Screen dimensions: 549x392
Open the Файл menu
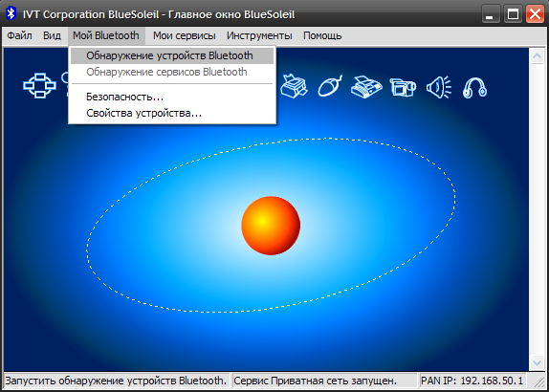(x=19, y=35)
